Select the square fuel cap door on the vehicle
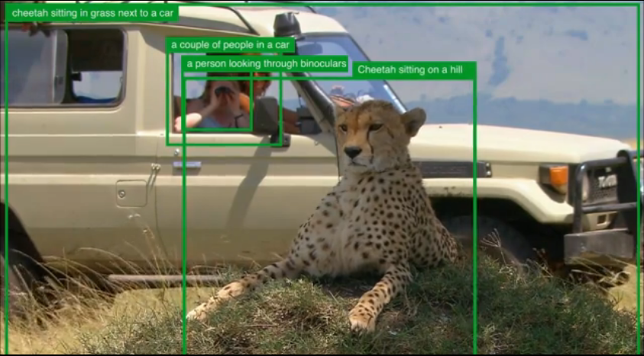Screen dimensions: 644x356 click(131, 193)
